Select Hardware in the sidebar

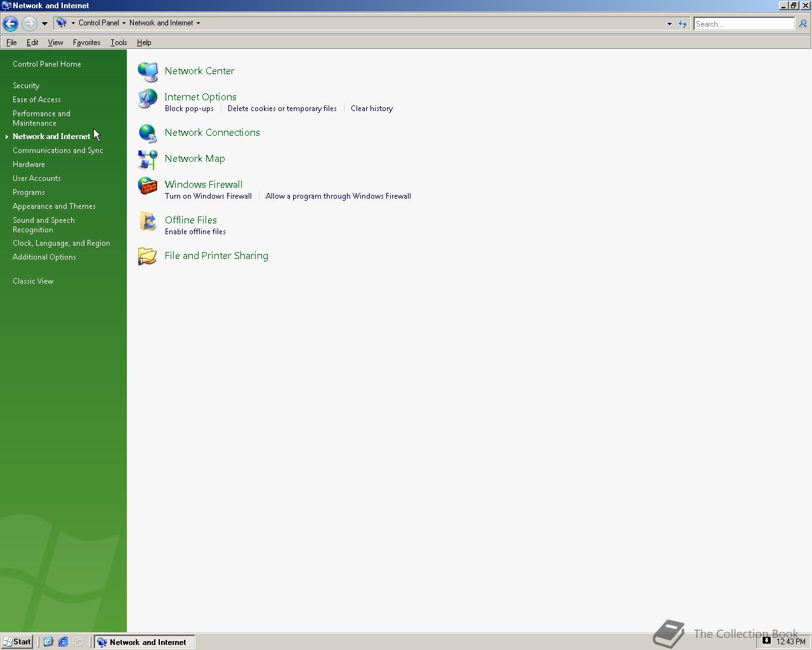29,164
